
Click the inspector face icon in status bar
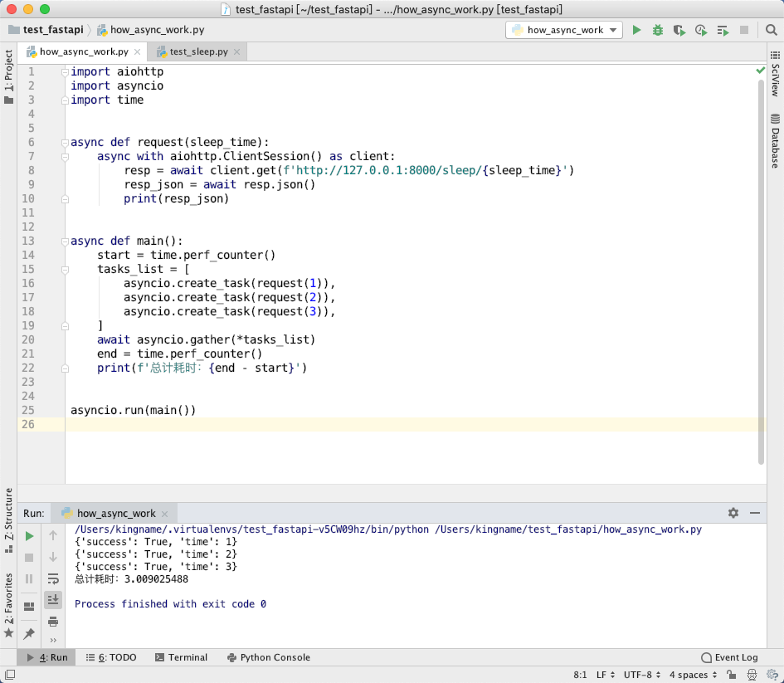[x=752, y=675]
